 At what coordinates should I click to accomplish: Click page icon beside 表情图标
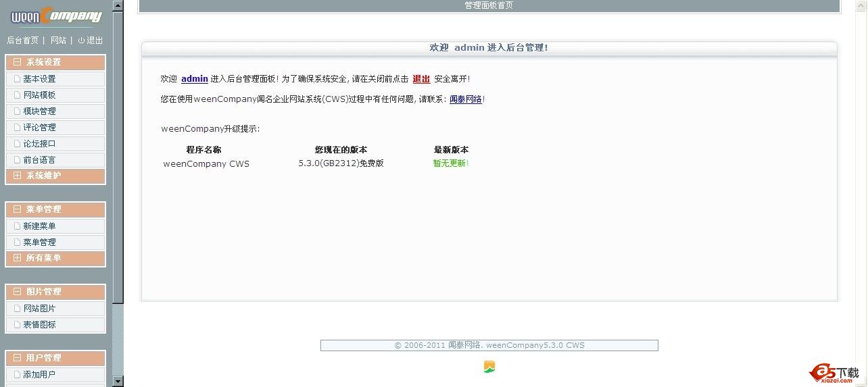17,325
